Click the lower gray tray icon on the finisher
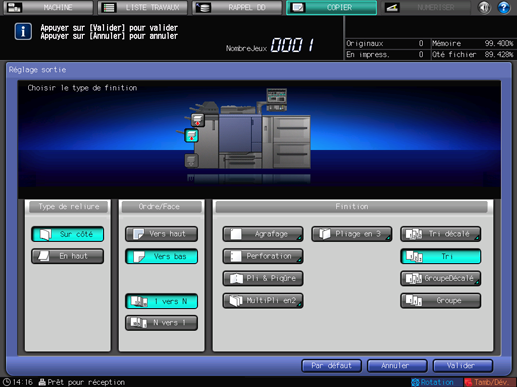The width and height of the screenshot is (517, 387). [x=191, y=161]
